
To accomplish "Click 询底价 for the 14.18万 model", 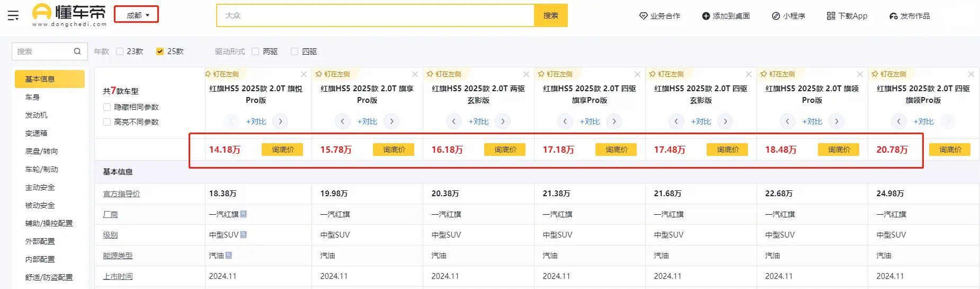I will [x=282, y=150].
